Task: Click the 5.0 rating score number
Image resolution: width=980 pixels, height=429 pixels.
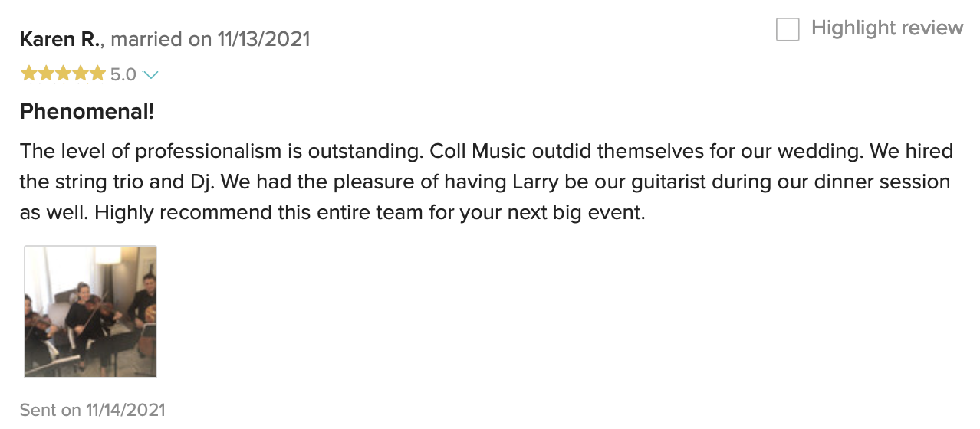Action: [x=123, y=75]
